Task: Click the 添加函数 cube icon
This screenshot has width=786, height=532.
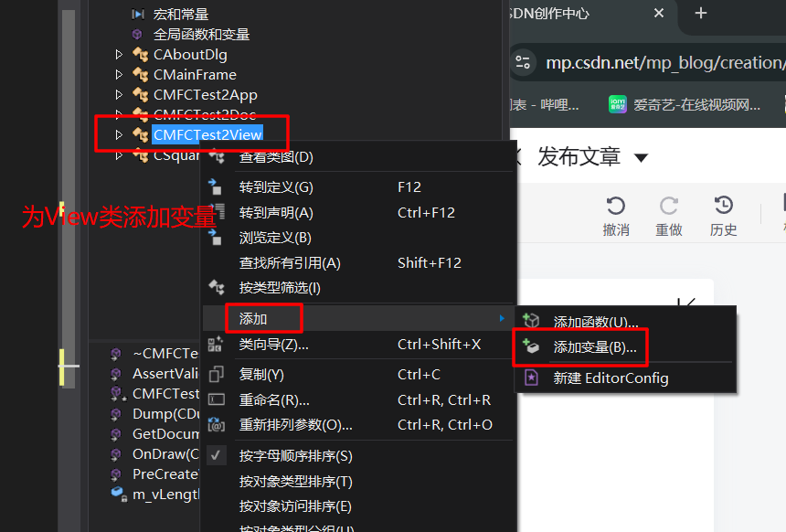Action: click(x=531, y=320)
